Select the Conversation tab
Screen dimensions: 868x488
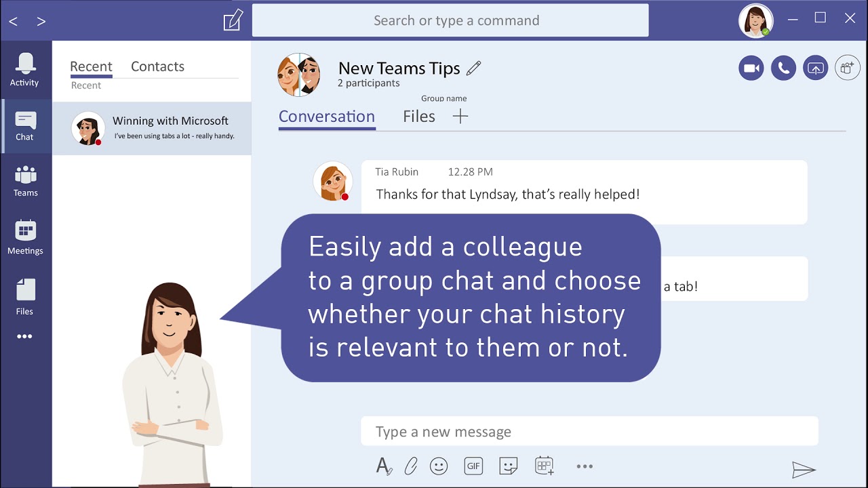pos(327,117)
